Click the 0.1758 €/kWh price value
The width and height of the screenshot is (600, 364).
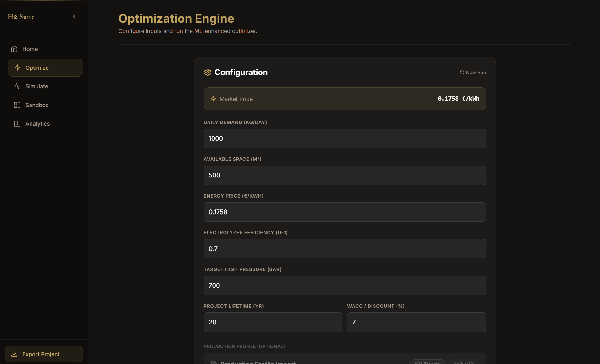458,99
